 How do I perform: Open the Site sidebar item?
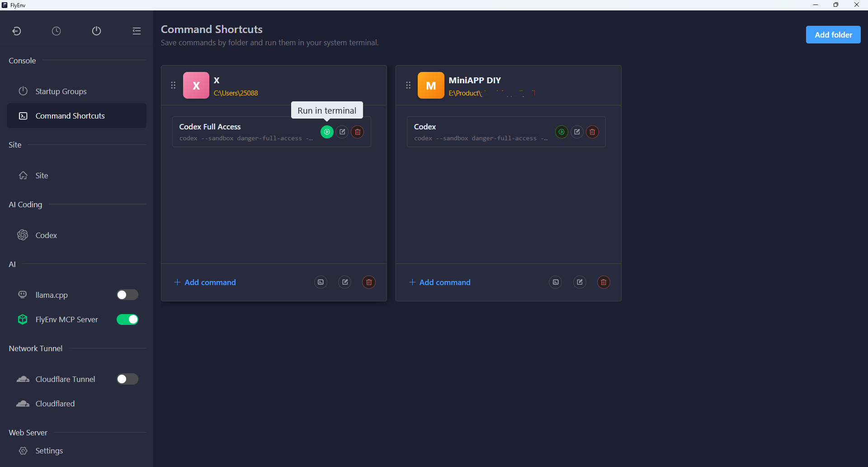click(x=76, y=176)
